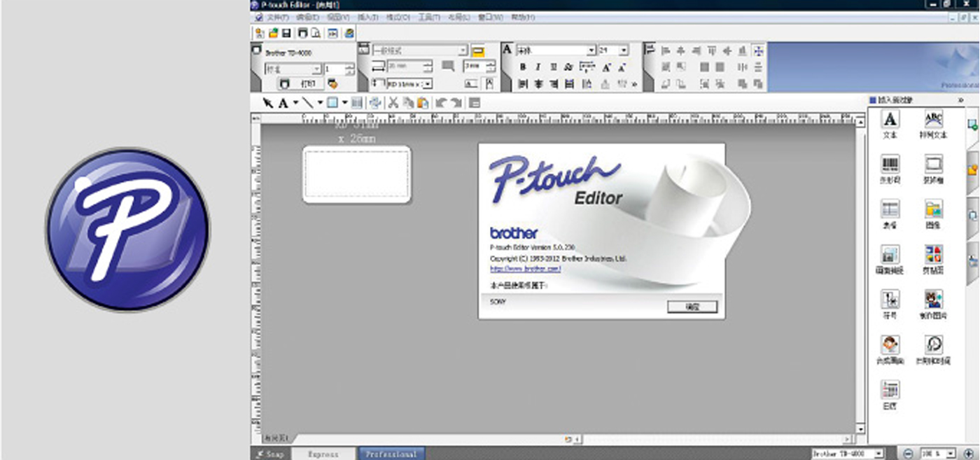Open the RD label size dropdown
The height and width of the screenshot is (460, 980).
click(x=427, y=83)
